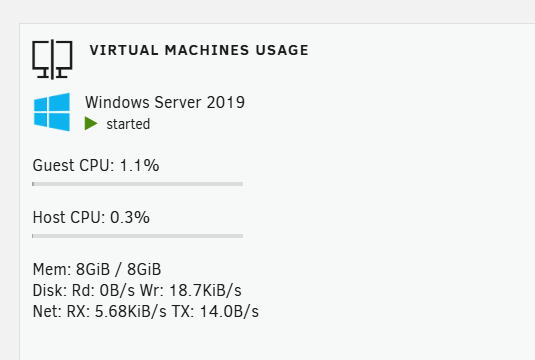Click the 'Disk:' label text
Screen dimensions: 535x360
coord(50,290)
